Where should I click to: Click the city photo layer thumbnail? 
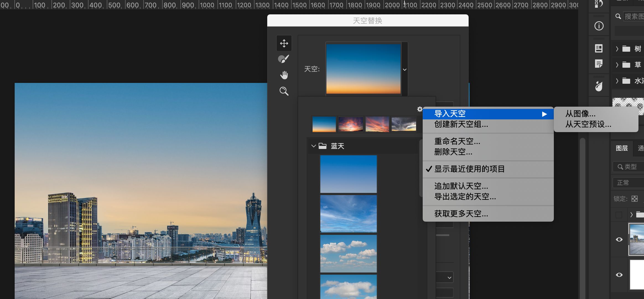pyautogui.click(x=637, y=239)
